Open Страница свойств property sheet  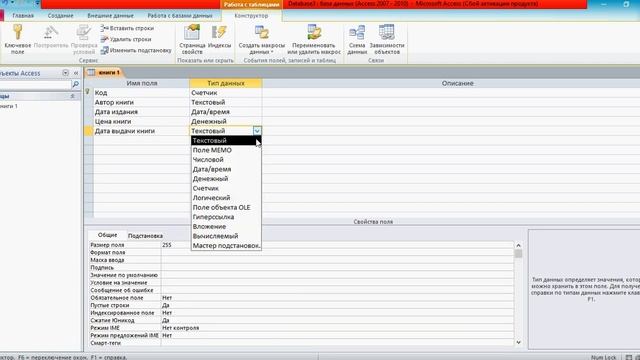click(192, 39)
